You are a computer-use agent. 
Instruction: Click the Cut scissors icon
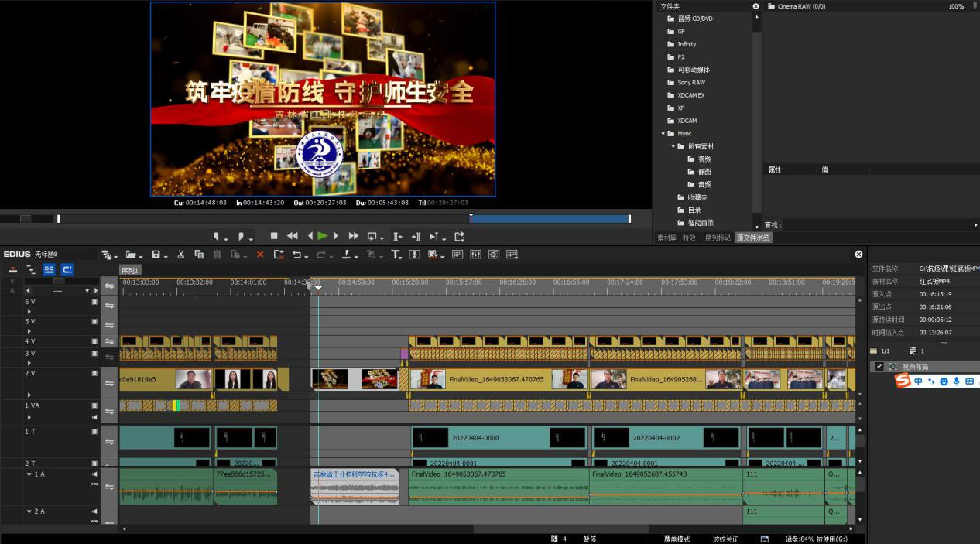click(x=180, y=255)
